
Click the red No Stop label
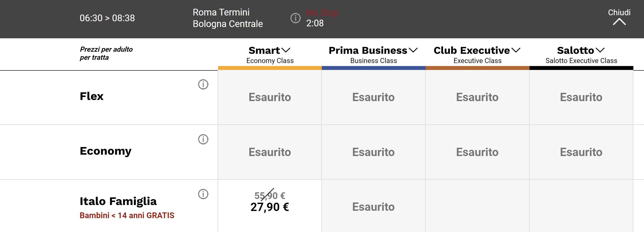click(x=322, y=12)
